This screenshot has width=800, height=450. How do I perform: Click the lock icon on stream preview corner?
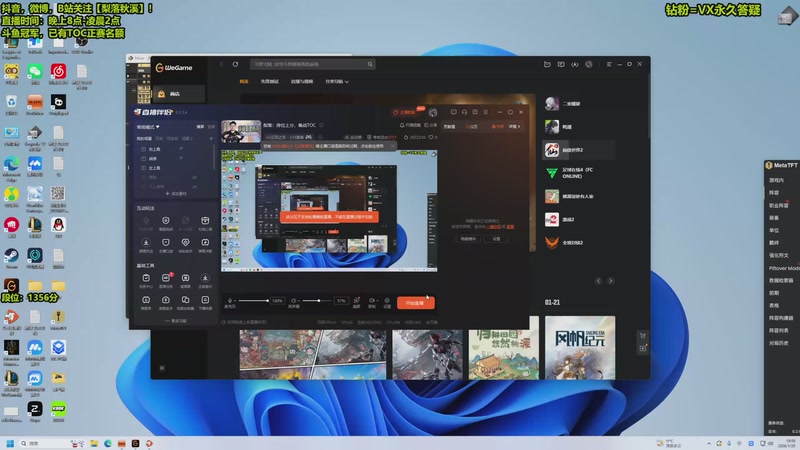pyautogui.click(x=434, y=154)
